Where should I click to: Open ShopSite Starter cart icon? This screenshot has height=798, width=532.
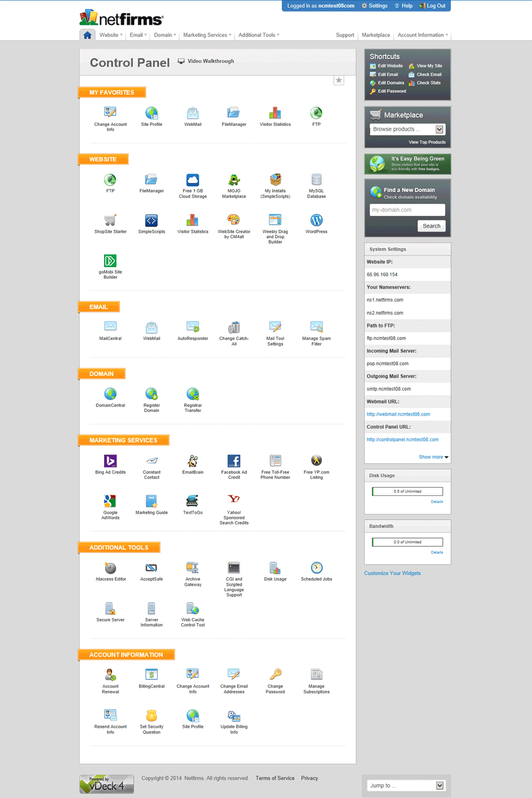click(111, 220)
